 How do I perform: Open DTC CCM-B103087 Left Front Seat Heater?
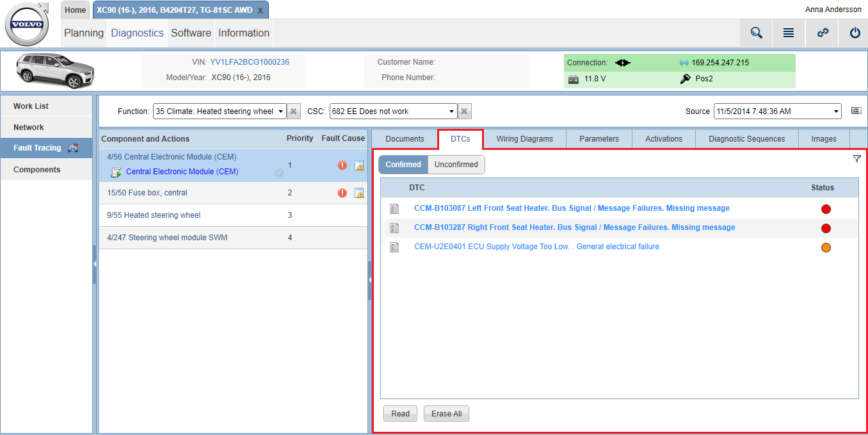[572, 208]
